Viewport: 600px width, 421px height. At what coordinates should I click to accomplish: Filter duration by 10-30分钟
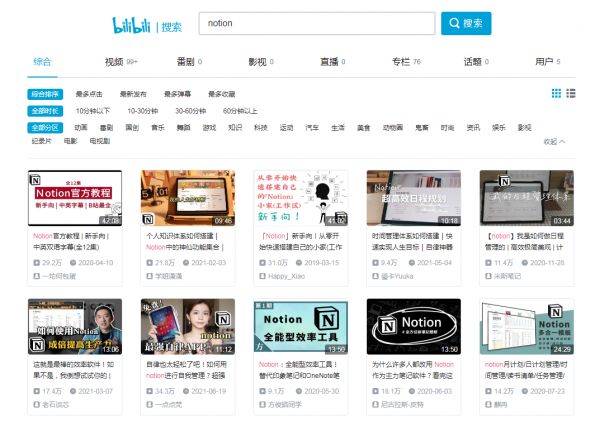tap(144, 111)
